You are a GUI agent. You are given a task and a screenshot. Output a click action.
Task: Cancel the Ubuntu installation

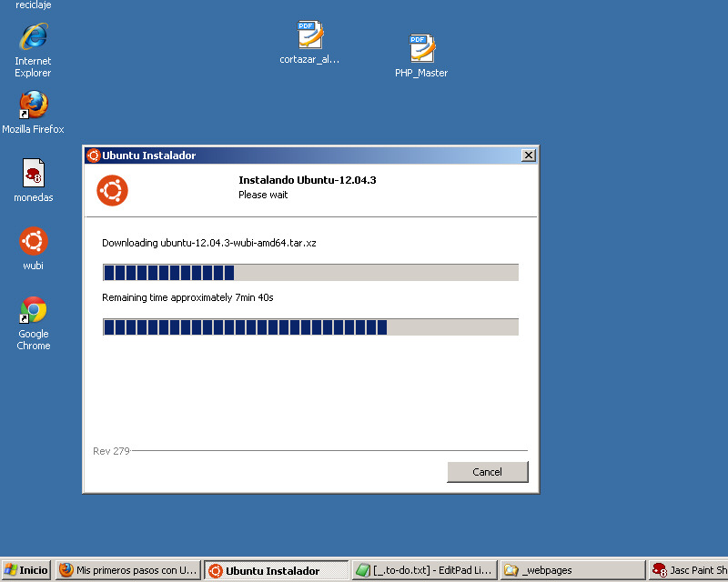488,472
